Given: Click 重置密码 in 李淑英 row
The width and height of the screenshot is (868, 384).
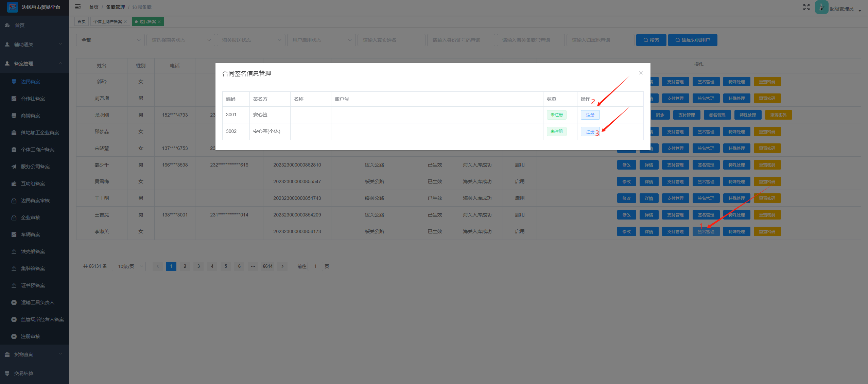Looking at the screenshot, I should tap(767, 232).
